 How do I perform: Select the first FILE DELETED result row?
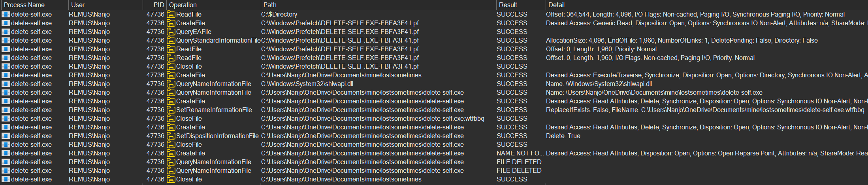coord(434,162)
